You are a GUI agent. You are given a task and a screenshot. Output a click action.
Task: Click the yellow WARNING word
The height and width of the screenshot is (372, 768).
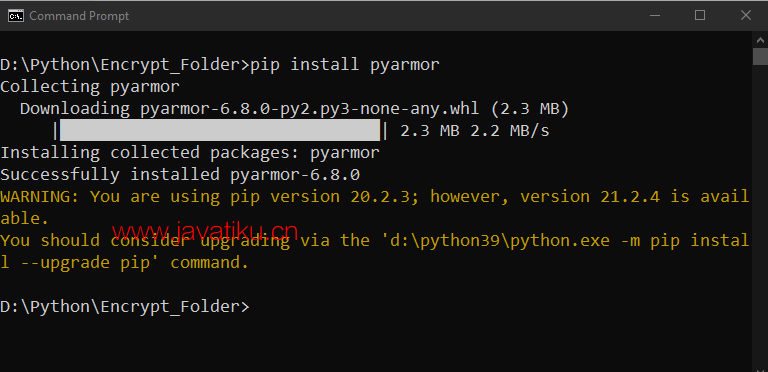point(40,197)
